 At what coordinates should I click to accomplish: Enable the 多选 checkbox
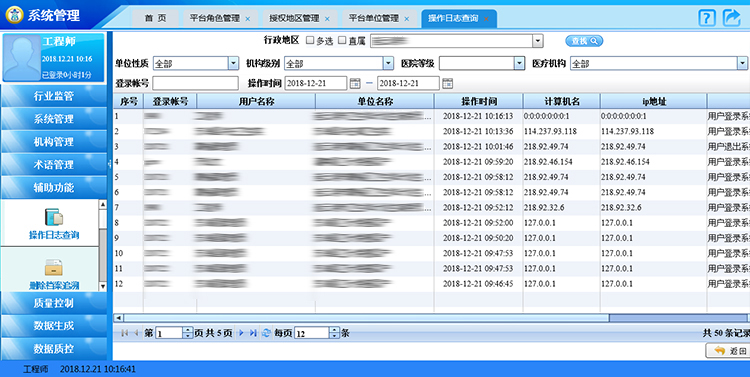pyautogui.click(x=310, y=40)
